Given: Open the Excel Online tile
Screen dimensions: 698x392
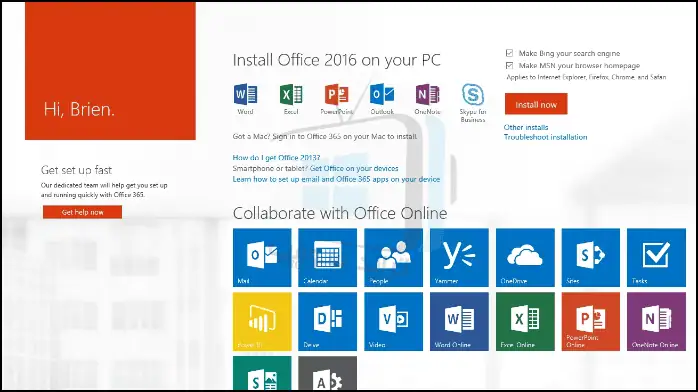Looking at the screenshot, I should point(525,321).
